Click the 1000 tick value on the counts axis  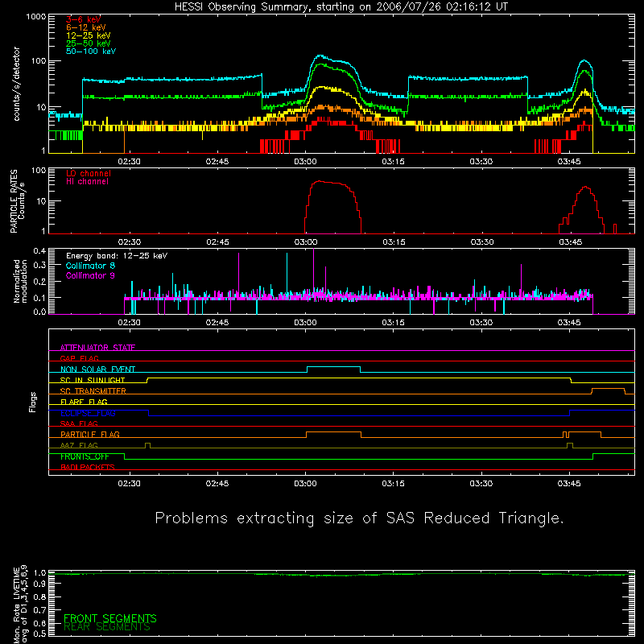35,17
